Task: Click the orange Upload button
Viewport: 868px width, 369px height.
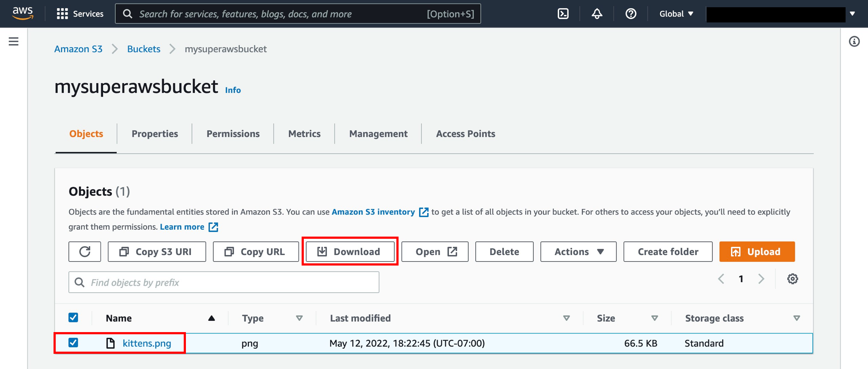Action: [x=757, y=251]
